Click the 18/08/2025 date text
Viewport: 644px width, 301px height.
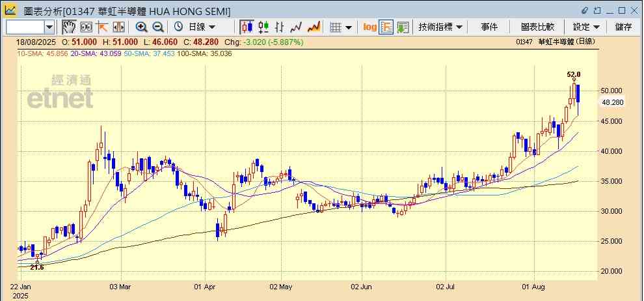click(x=37, y=42)
